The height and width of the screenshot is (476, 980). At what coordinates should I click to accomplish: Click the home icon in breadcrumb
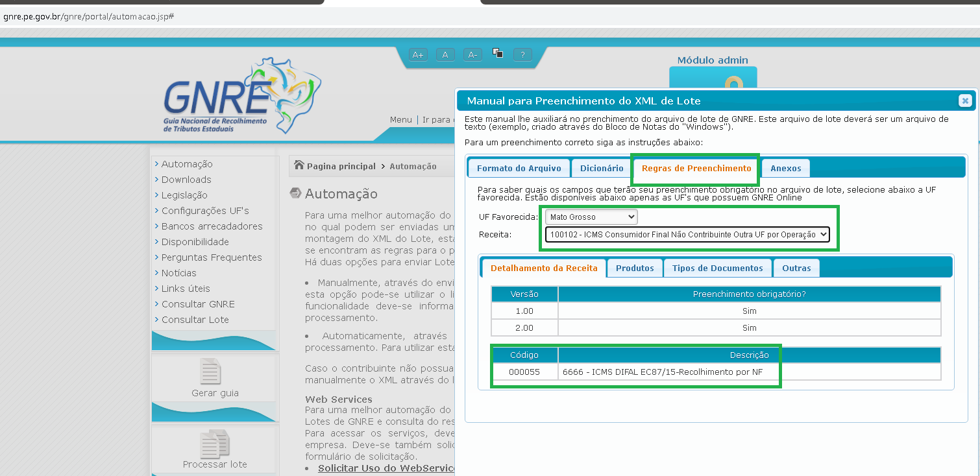(x=299, y=165)
